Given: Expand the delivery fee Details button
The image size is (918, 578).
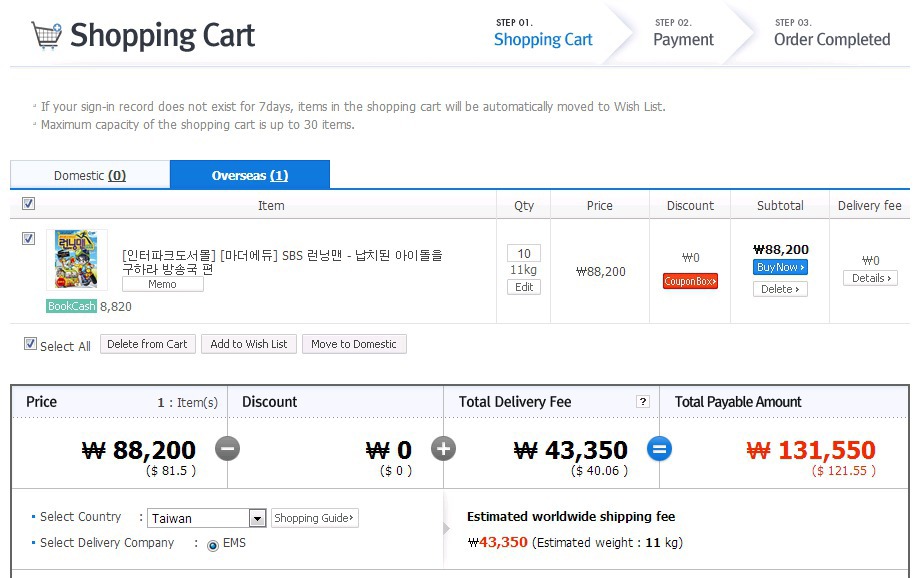Looking at the screenshot, I should (869, 278).
